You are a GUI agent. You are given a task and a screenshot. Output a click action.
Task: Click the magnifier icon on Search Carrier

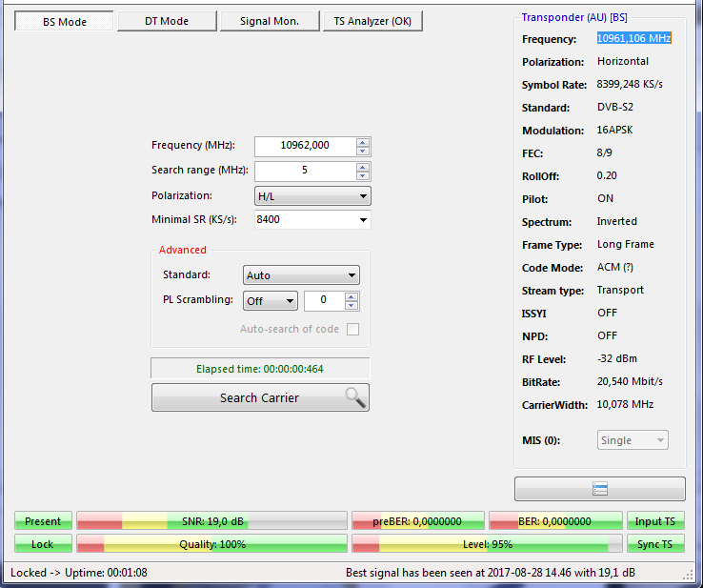point(354,398)
